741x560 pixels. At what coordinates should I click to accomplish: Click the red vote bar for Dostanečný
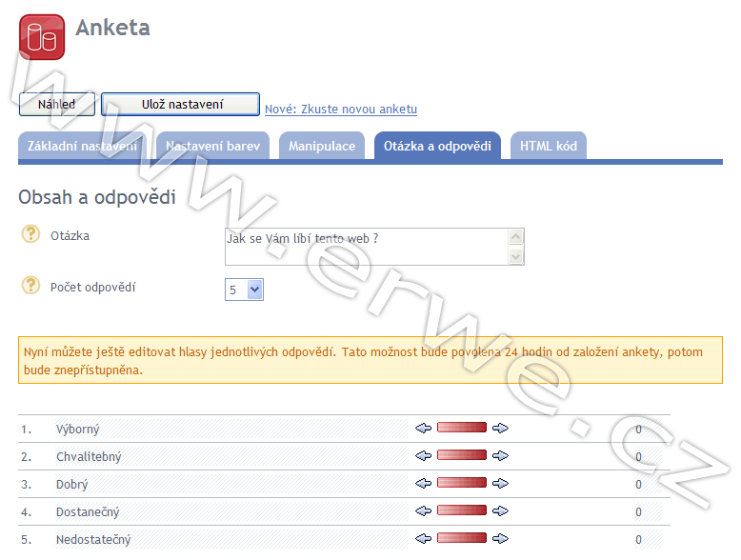[x=462, y=510]
